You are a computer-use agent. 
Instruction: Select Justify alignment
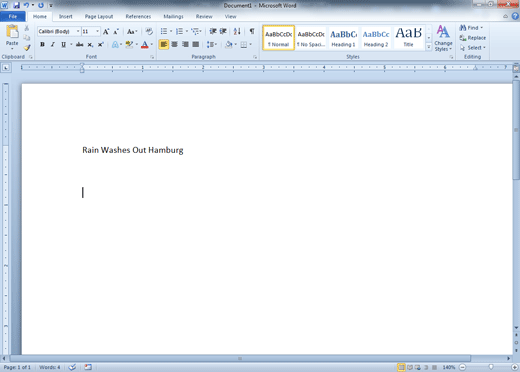(196, 44)
